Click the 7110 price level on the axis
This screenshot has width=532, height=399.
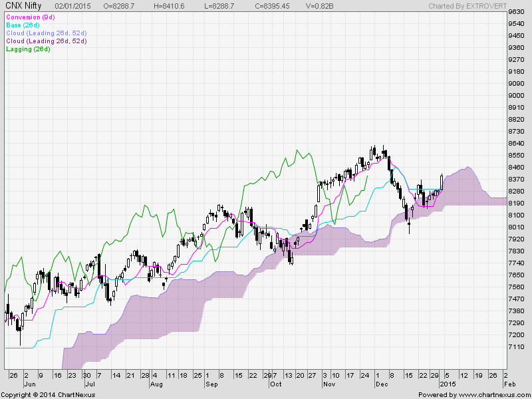pyautogui.click(x=517, y=346)
